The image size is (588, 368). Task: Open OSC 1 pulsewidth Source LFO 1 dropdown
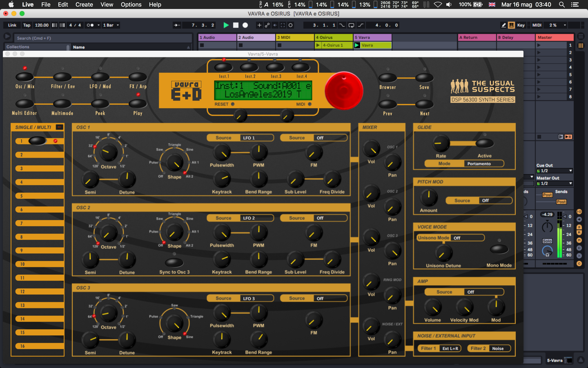pyautogui.click(x=257, y=138)
